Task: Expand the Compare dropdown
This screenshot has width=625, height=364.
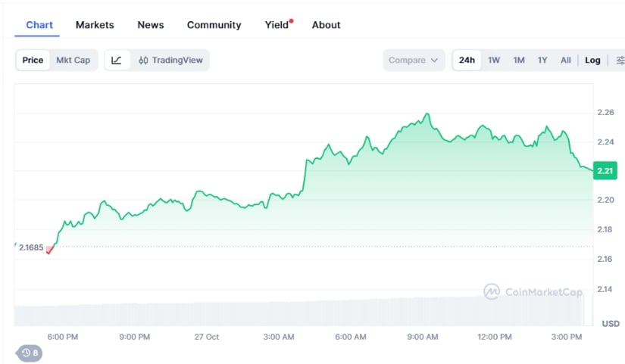Action: pyautogui.click(x=414, y=60)
